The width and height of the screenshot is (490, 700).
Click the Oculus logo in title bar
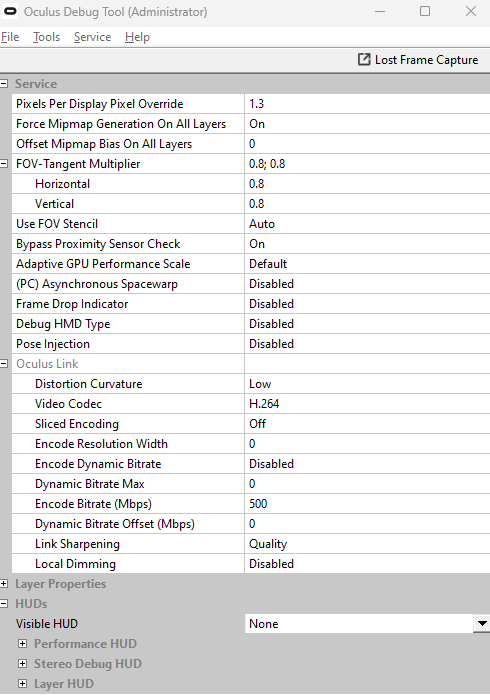coord(10,12)
